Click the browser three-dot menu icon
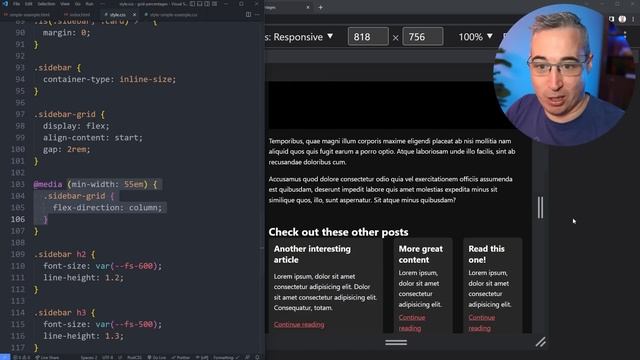 [633, 19]
